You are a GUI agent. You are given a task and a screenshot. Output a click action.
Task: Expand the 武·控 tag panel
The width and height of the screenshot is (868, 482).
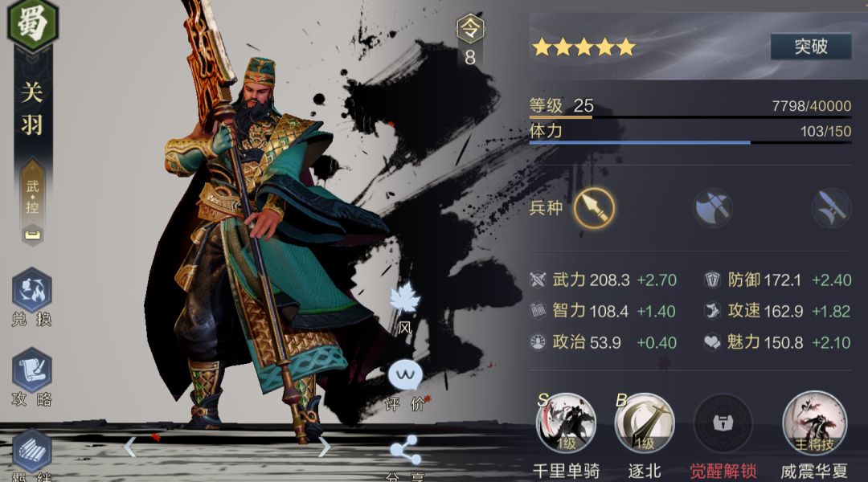tap(32, 202)
